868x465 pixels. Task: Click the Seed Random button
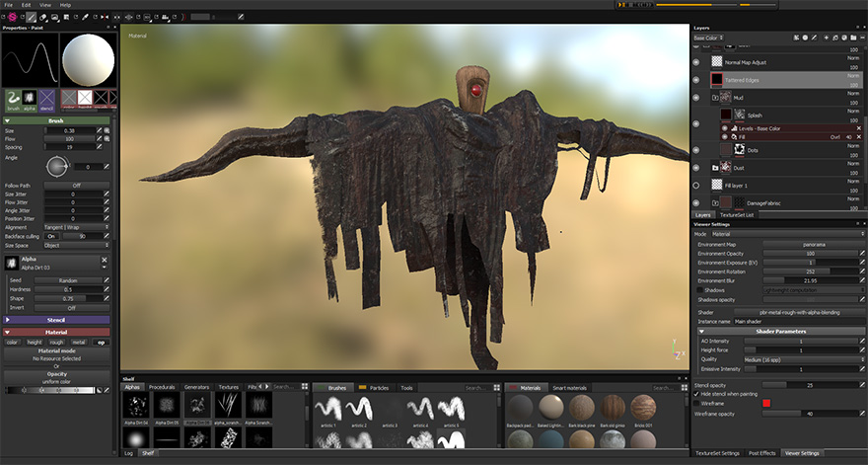68,280
